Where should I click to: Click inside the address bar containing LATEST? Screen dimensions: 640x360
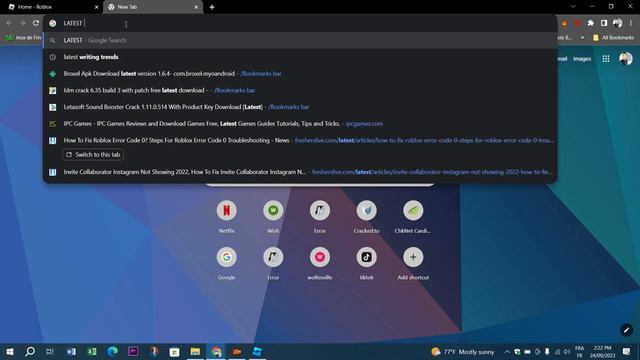click(x=300, y=23)
